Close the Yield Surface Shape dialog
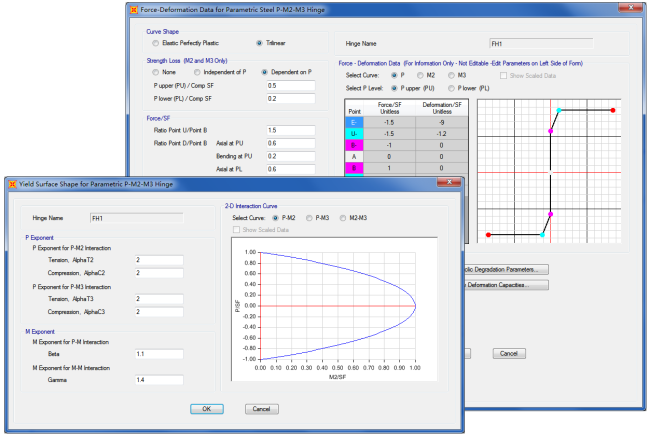649x435 pixels. (x=450, y=184)
